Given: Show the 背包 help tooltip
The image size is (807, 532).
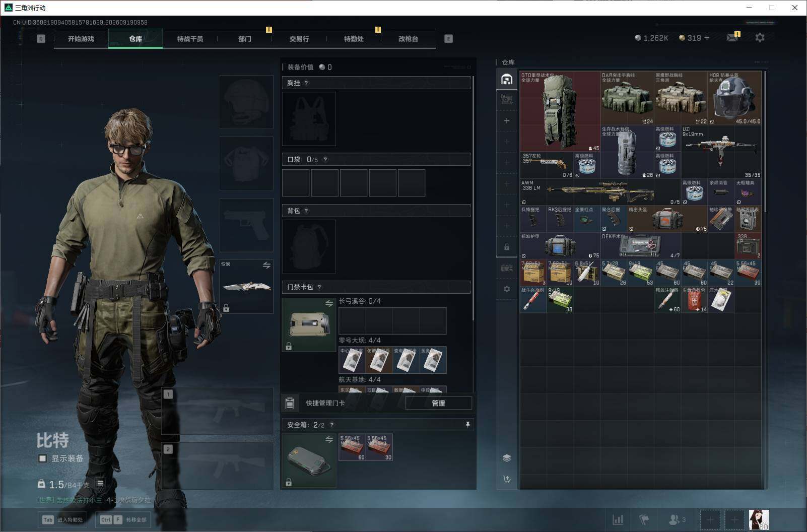Looking at the screenshot, I should [x=306, y=211].
